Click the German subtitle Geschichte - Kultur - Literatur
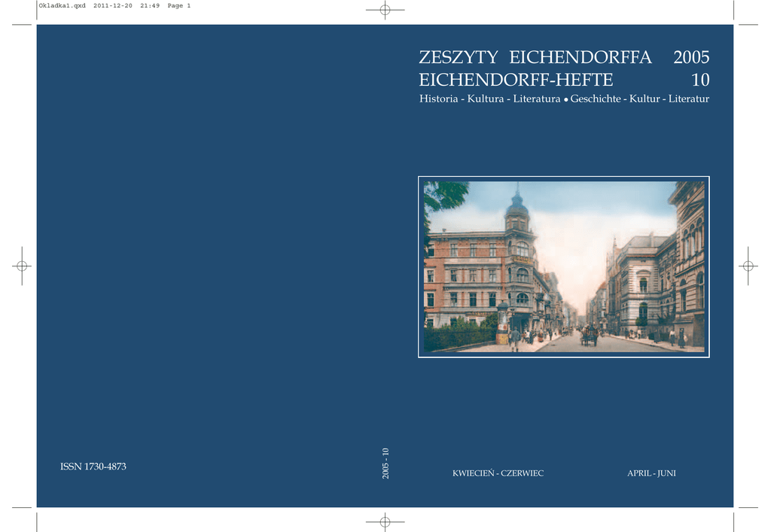Image resolution: width=771 pixels, height=532 pixels. pyautogui.click(x=639, y=99)
